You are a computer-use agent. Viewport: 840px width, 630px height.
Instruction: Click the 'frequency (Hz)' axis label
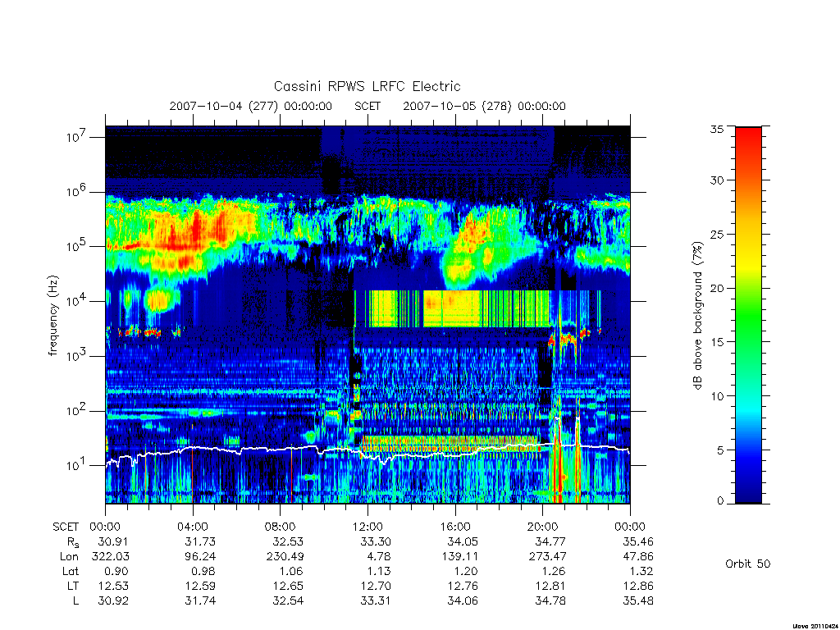coord(52,316)
